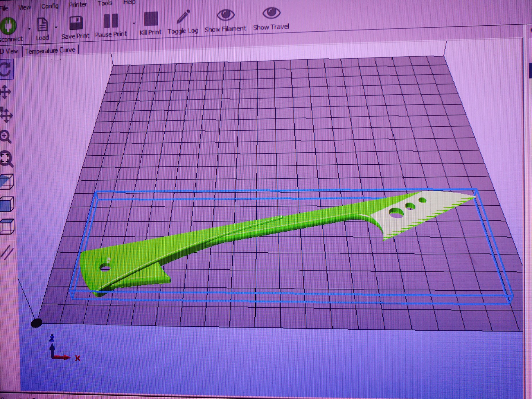The width and height of the screenshot is (532, 399).
Task: Open the Config menu
Action: (50, 6)
